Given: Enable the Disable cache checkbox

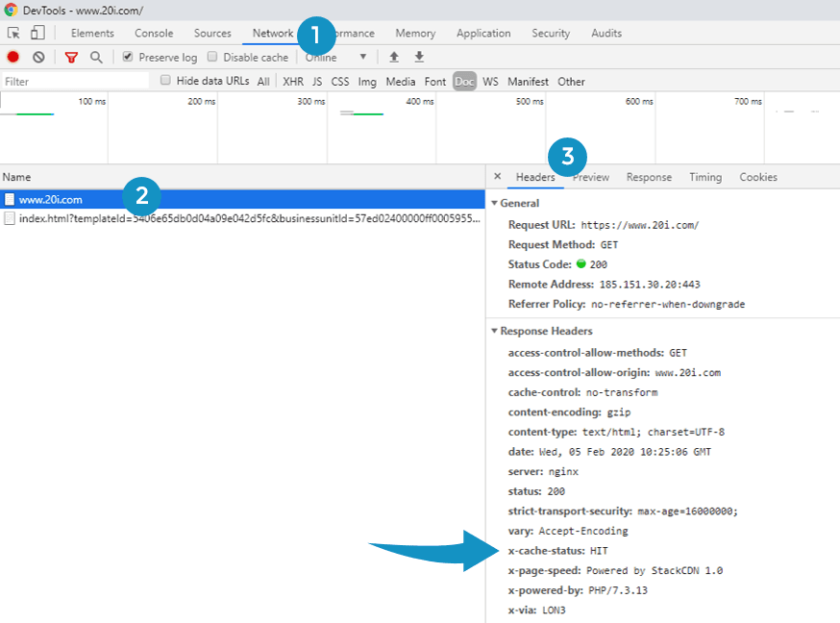Looking at the screenshot, I should tap(212, 57).
